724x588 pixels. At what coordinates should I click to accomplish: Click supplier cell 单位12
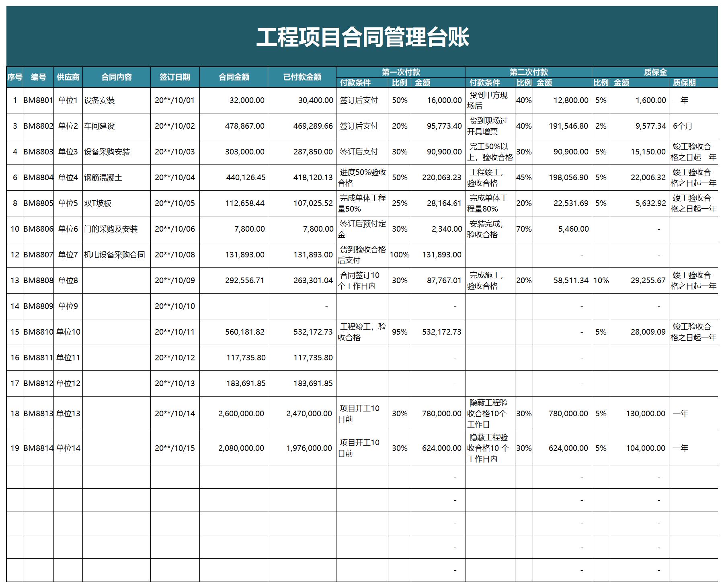pos(68,383)
